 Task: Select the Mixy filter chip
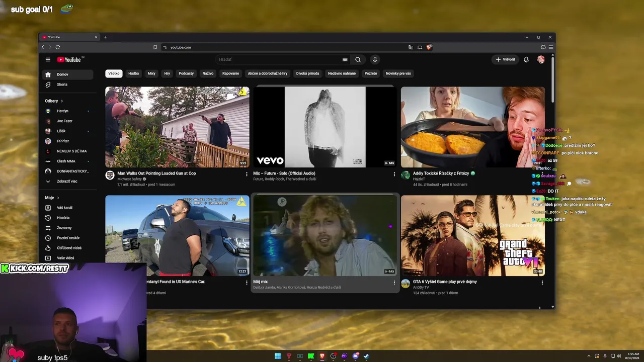click(x=151, y=73)
